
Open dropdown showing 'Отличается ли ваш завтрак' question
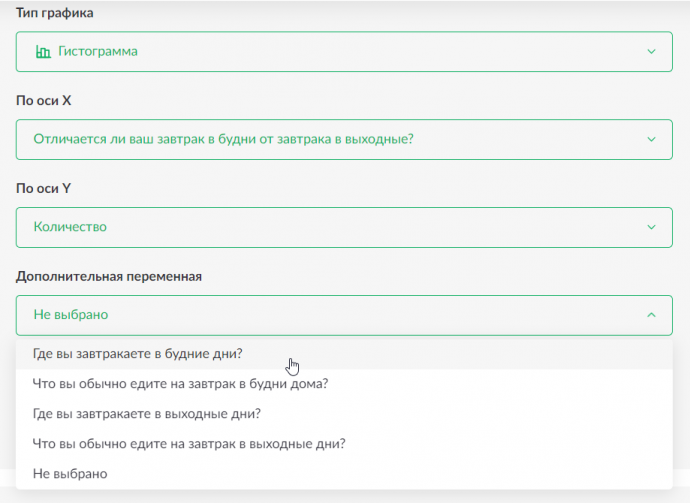(x=344, y=140)
